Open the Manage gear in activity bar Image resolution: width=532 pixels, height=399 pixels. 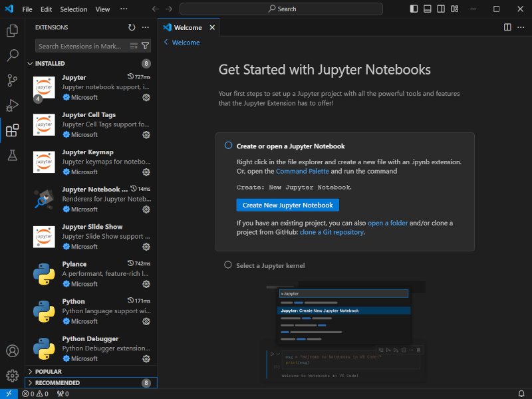(12, 376)
